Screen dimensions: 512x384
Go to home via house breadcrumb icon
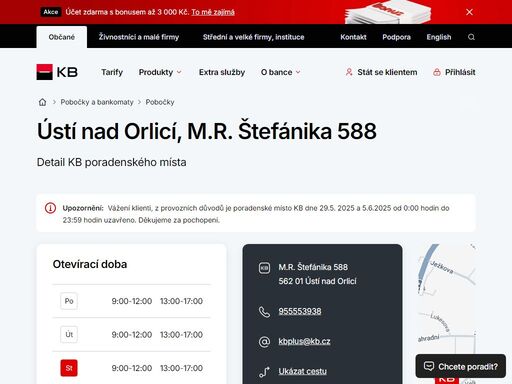click(x=42, y=102)
